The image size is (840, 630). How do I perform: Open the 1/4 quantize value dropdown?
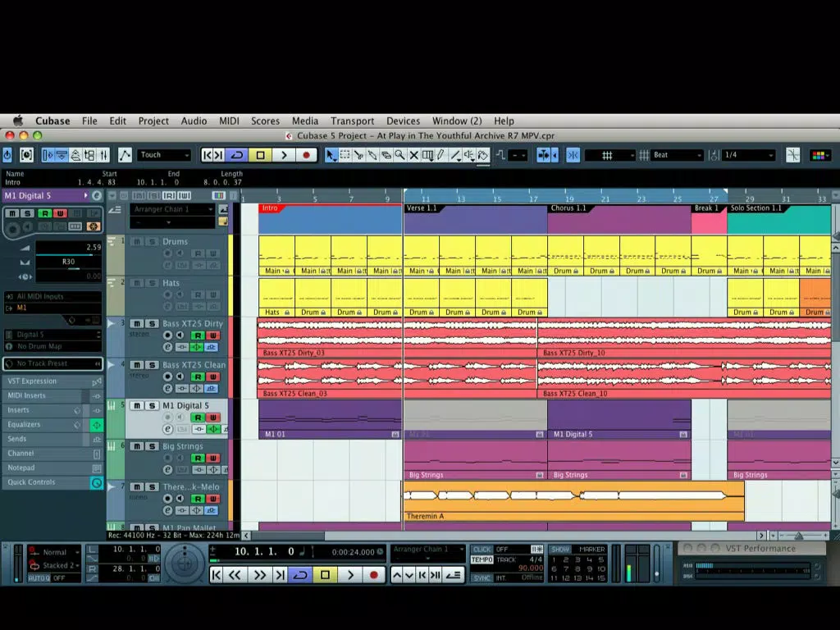748,155
